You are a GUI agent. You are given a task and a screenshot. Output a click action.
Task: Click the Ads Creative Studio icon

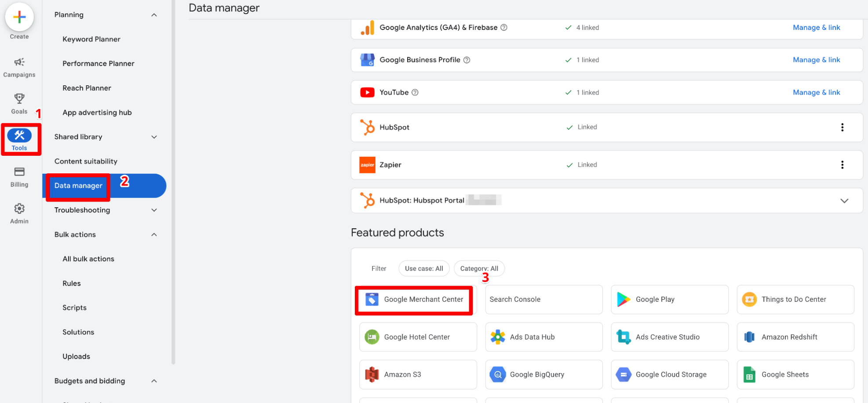(624, 337)
